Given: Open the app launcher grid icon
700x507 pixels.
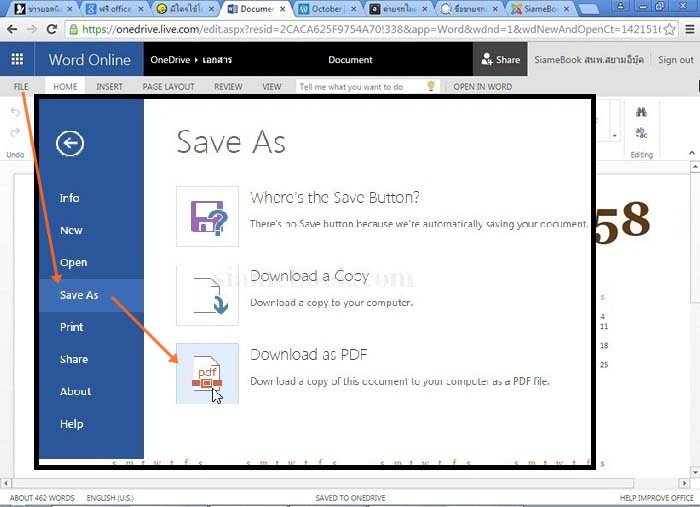Looking at the screenshot, I should (x=17, y=59).
